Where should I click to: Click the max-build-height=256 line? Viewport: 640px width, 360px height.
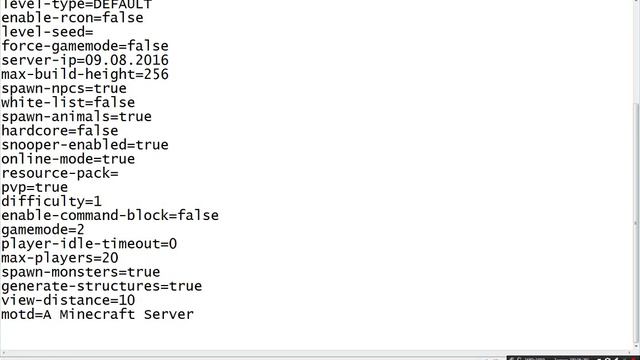tap(85, 74)
